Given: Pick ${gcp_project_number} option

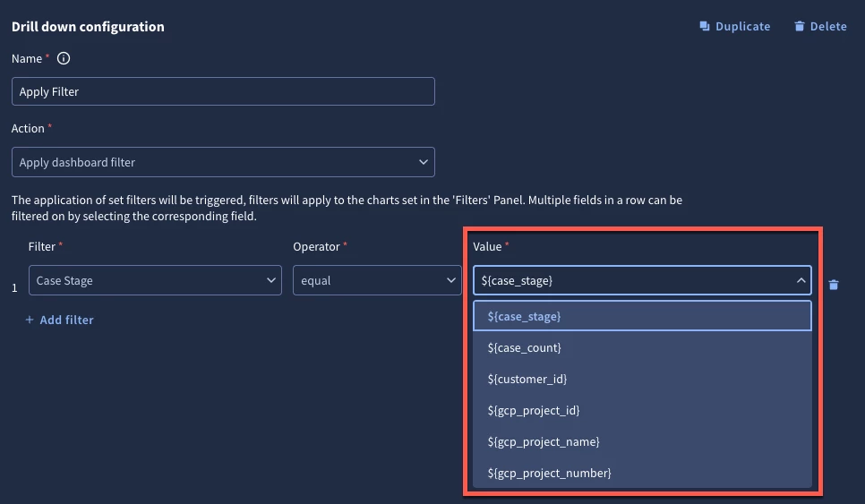Looking at the screenshot, I should (642, 474).
